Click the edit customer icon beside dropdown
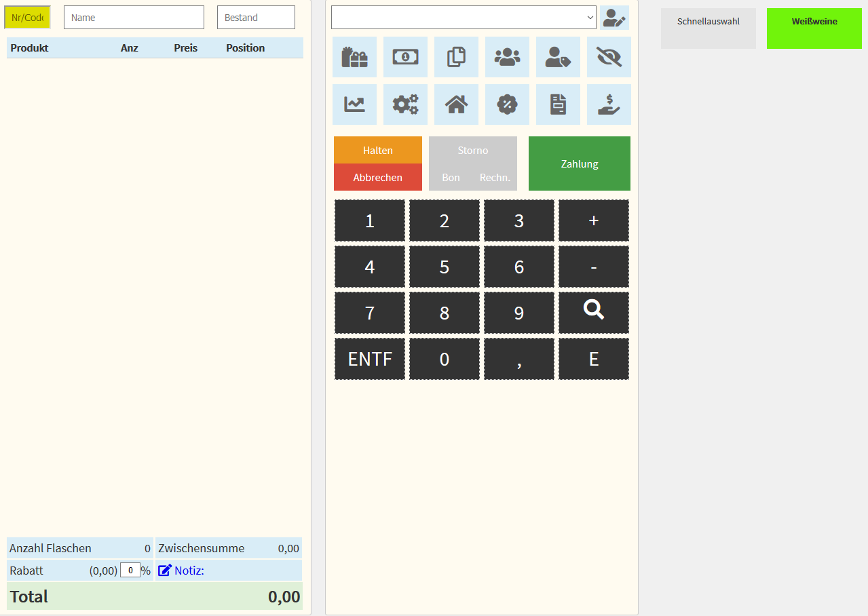 point(614,18)
